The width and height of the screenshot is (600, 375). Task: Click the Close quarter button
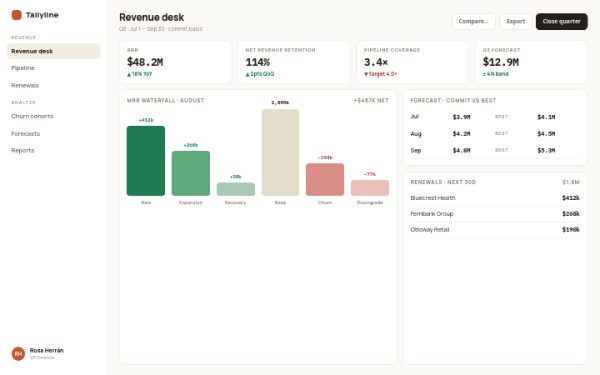click(561, 21)
